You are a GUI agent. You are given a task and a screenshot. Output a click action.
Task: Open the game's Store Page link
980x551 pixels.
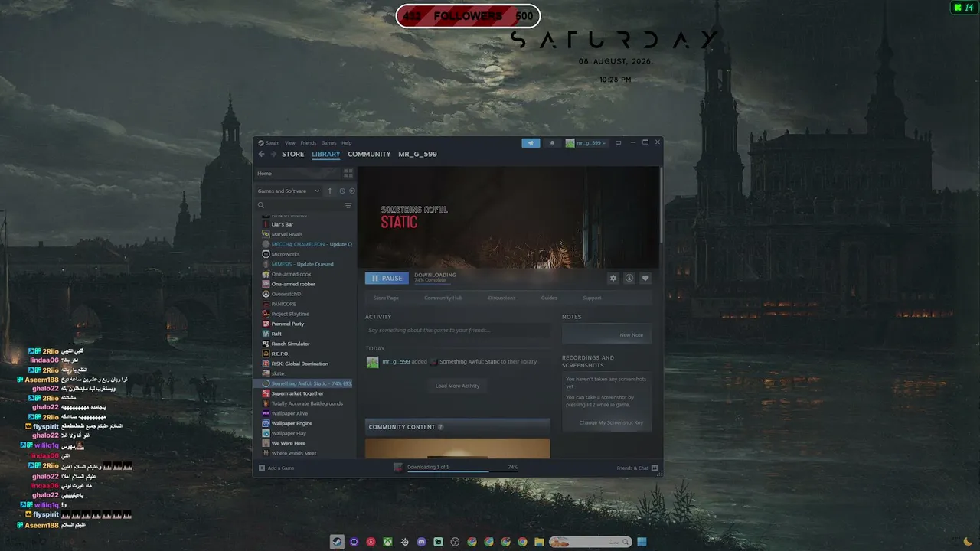[386, 298]
